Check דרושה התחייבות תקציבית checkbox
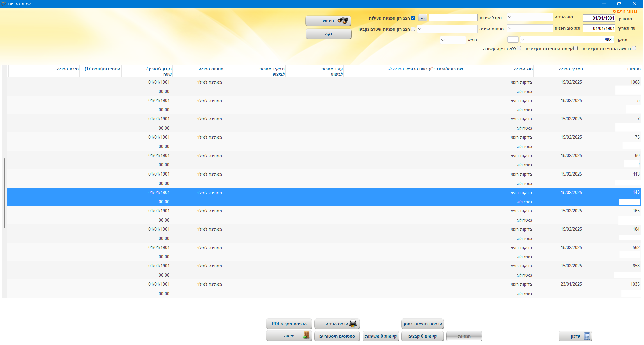The height and width of the screenshot is (345, 644). 634,48
